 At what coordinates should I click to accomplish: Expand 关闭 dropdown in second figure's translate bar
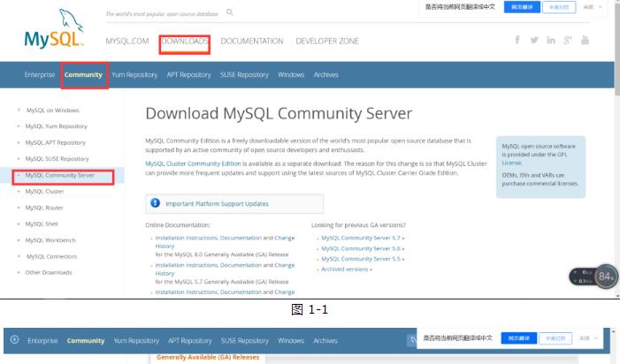point(589,338)
